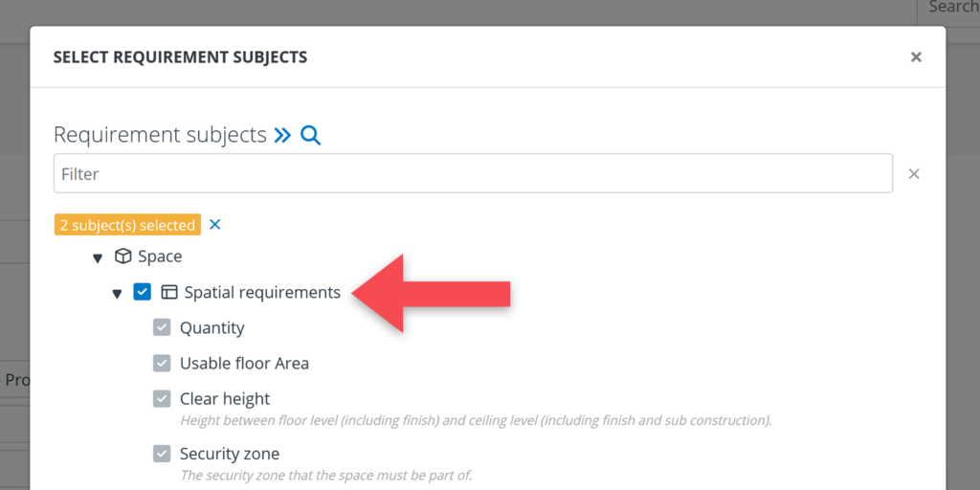Clear selected subjects with blue X
This screenshot has height=490, width=980.
click(215, 225)
